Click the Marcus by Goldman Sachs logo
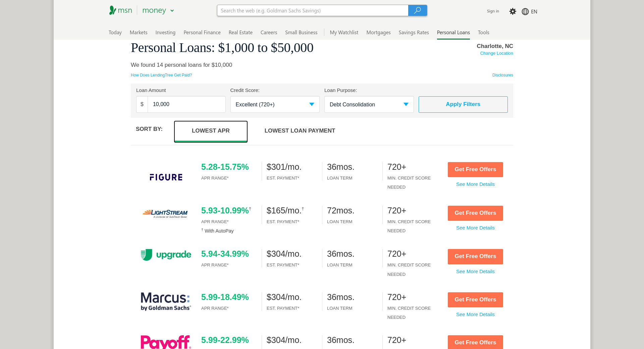This screenshot has width=644, height=349. 166,301
